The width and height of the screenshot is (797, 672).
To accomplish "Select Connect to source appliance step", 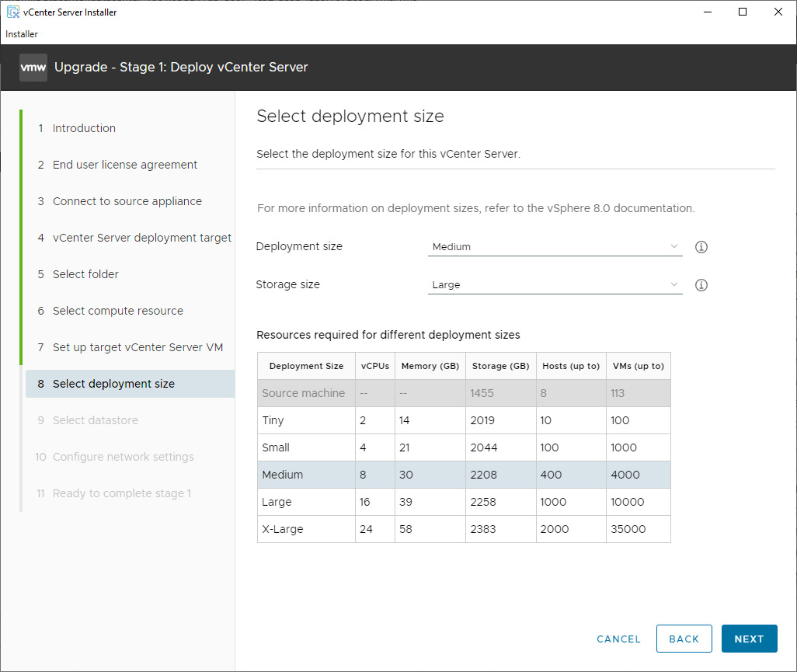I will pos(127,201).
